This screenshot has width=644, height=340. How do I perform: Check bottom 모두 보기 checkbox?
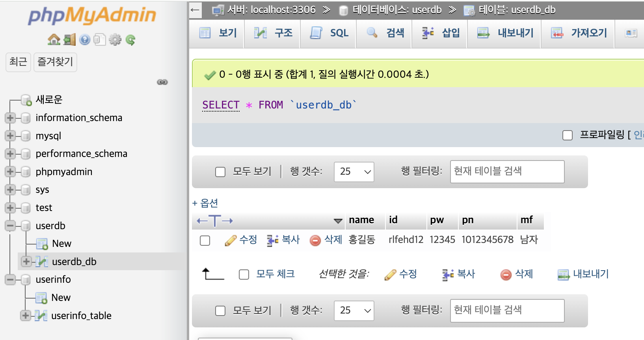click(220, 311)
